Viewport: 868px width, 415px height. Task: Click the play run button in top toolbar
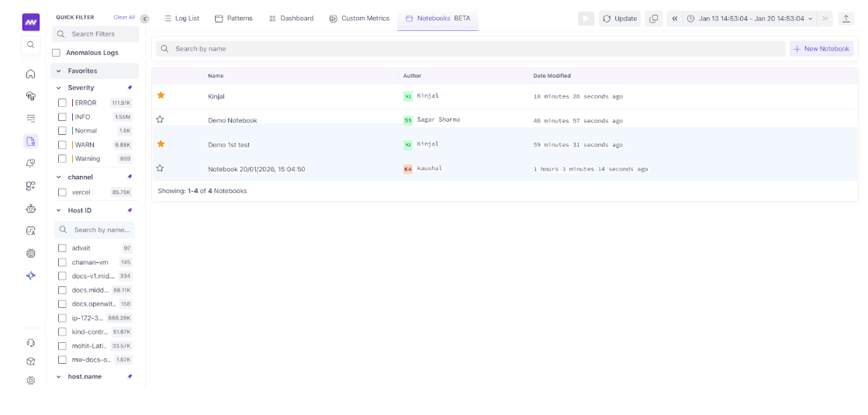(586, 19)
